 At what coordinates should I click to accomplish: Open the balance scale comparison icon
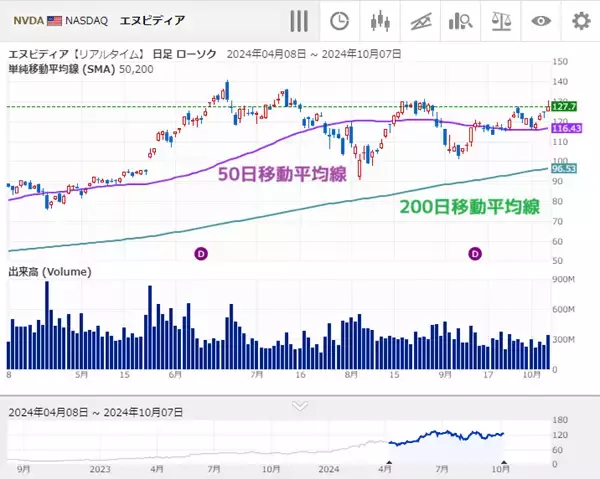pyautogui.click(x=501, y=21)
